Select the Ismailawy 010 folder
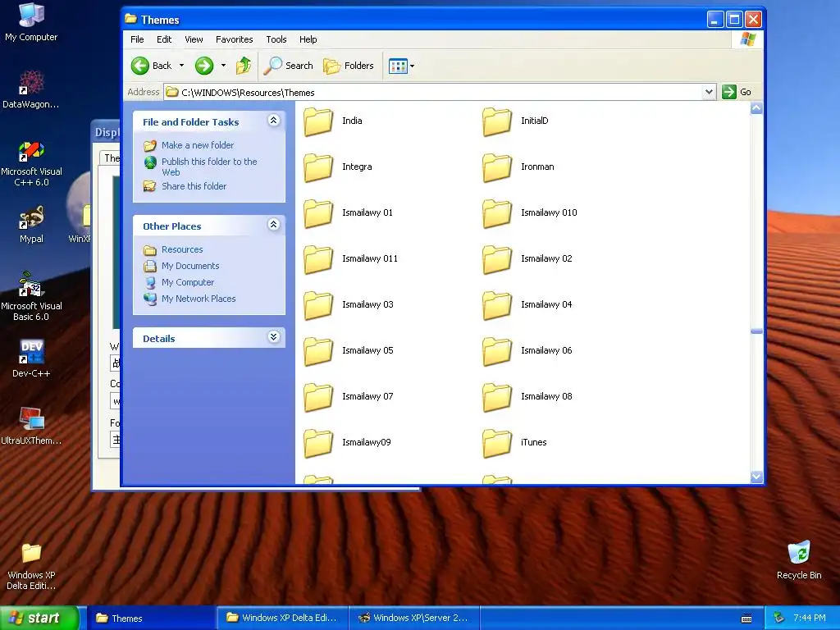The width and height of the screenshot is (840, 630). [530, 213]
